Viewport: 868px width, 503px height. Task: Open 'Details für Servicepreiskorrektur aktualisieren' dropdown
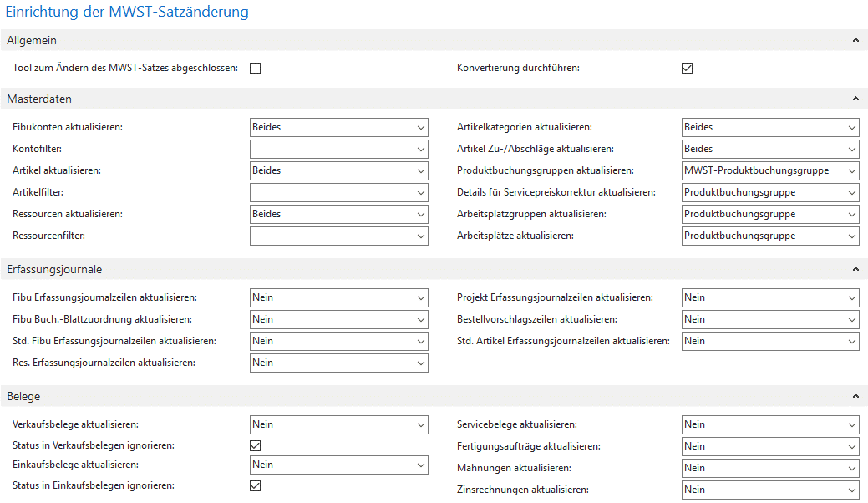point(770,192)
